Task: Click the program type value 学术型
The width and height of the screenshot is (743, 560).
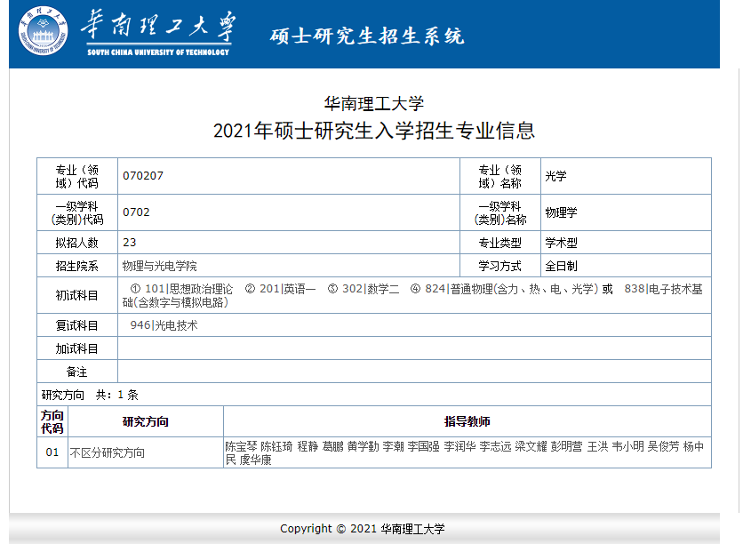Action: [x=561, y=243]
